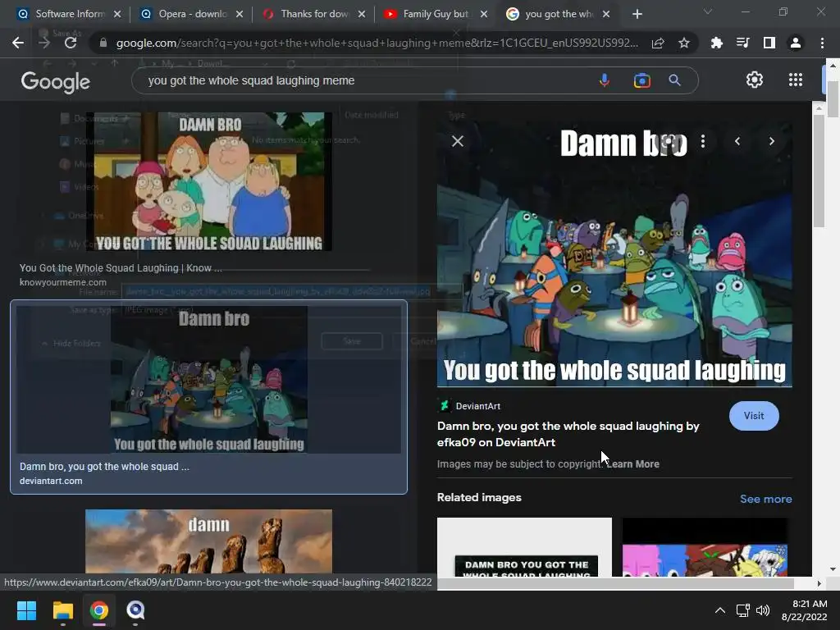Open Learn More copyright link
Image resolution: width=840 pixels, height=630 pixels.
632,464
